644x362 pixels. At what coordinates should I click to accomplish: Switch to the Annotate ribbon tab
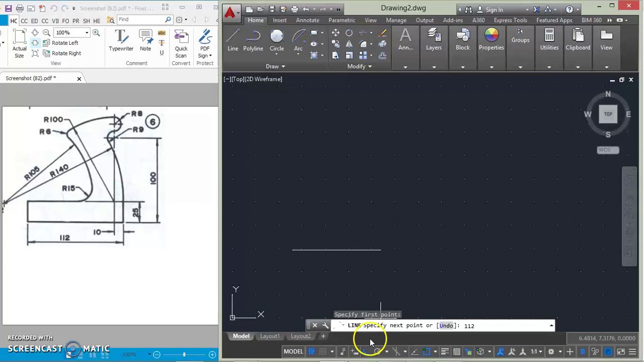pos(307,20)
